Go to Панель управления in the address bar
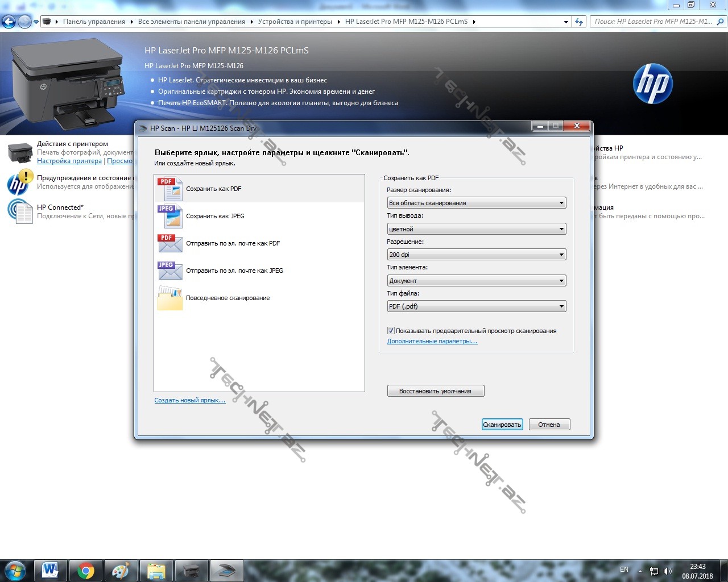 94,22
